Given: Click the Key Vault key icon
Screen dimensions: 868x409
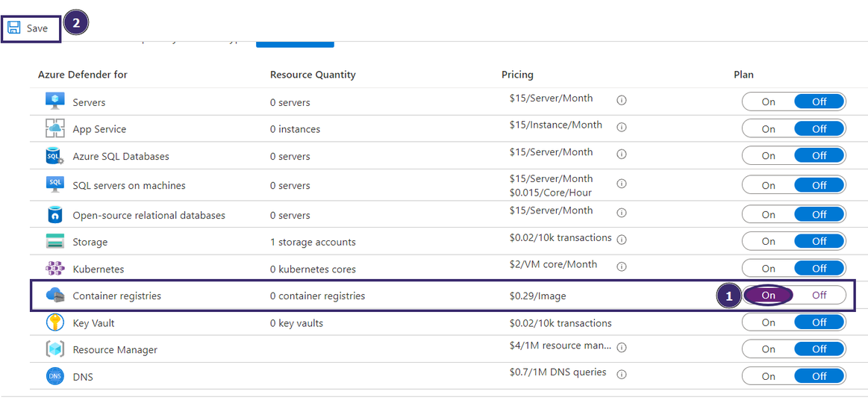Looking at the screenshot, I should point(55,322).
